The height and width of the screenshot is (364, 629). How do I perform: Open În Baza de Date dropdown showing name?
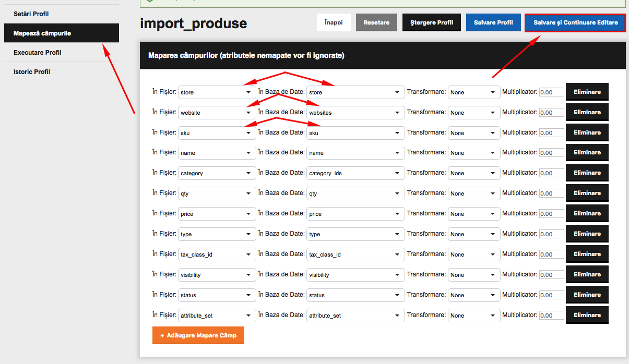[355, 153]
